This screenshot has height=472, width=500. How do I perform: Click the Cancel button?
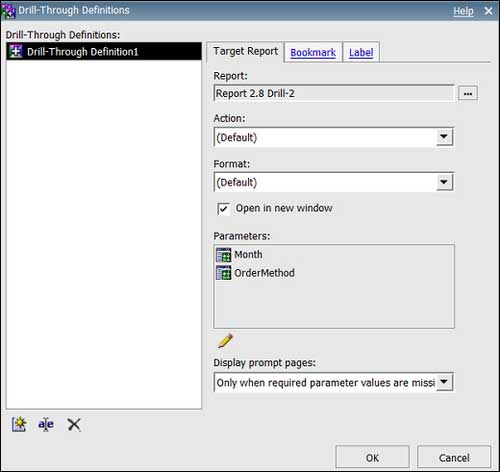454,457
